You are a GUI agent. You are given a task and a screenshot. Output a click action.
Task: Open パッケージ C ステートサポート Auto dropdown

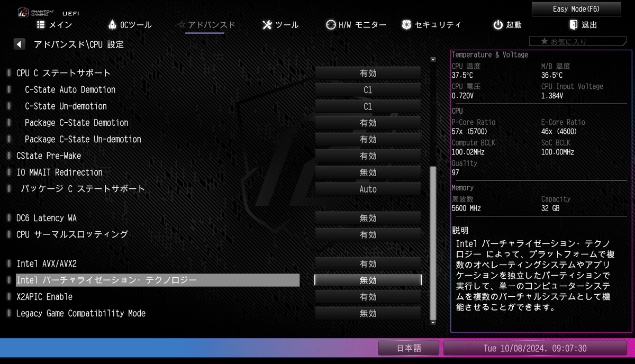point(368,189)
